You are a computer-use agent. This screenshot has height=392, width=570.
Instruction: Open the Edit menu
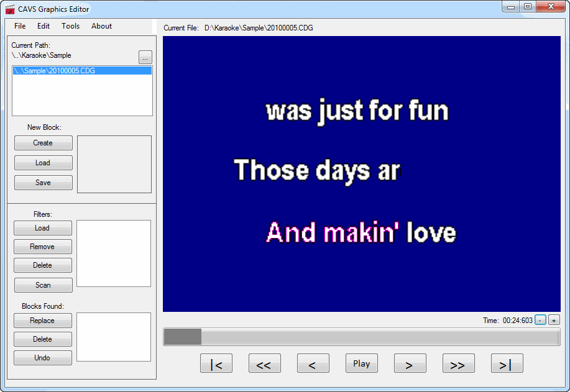(44, 26)
